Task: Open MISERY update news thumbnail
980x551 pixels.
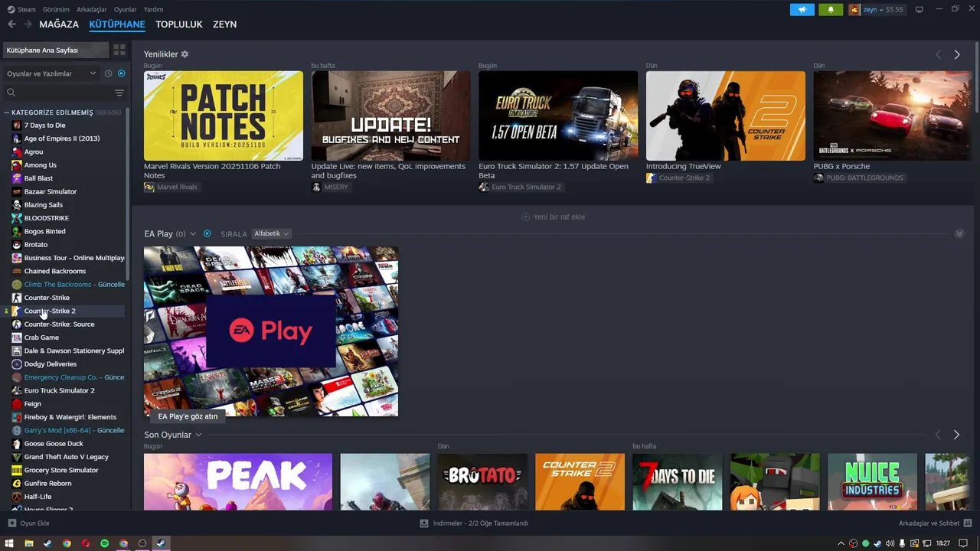Action: point(390,116)
